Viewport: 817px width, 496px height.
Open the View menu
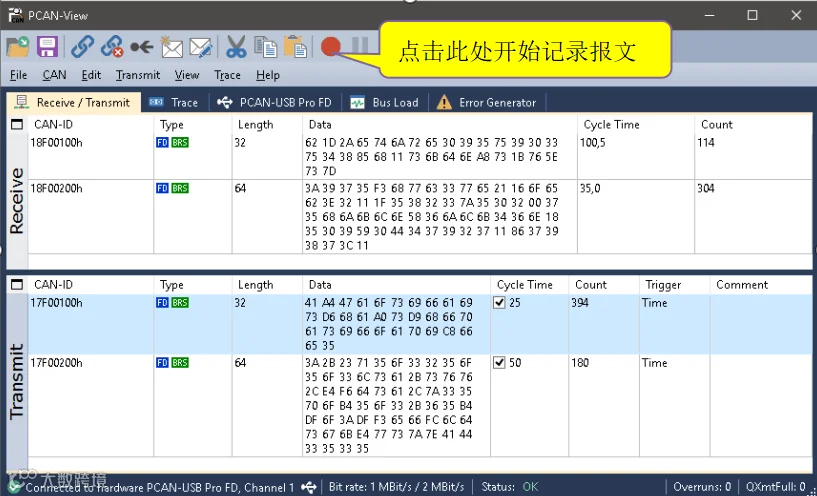pos(187,75)
